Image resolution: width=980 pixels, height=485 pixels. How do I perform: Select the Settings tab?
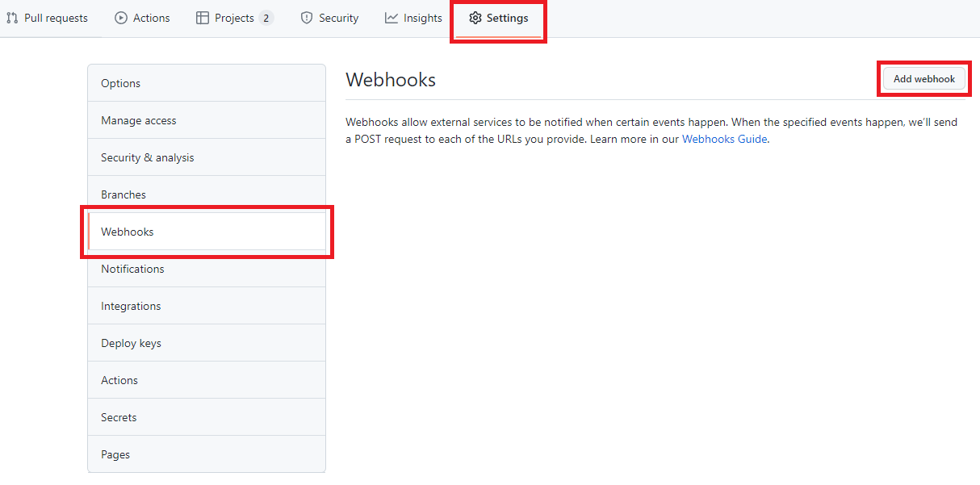point(499,18)
